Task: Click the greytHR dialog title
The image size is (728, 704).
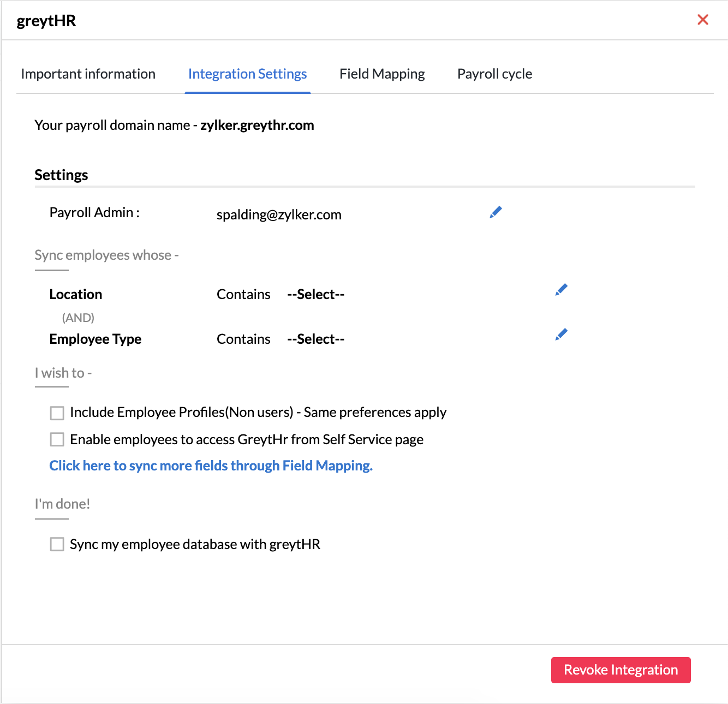Action: point(46,21)
